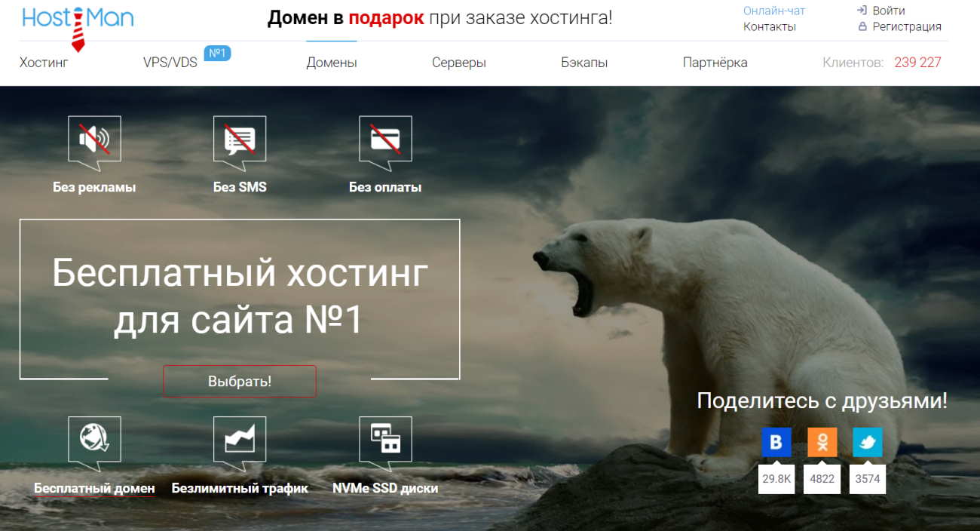980x531 pixels.
Task: Open the 'Онлайн-чат' link
Action: click(774, 11)
